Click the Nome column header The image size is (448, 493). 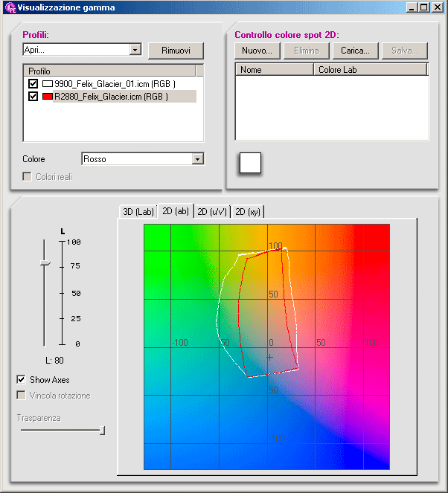275,69
